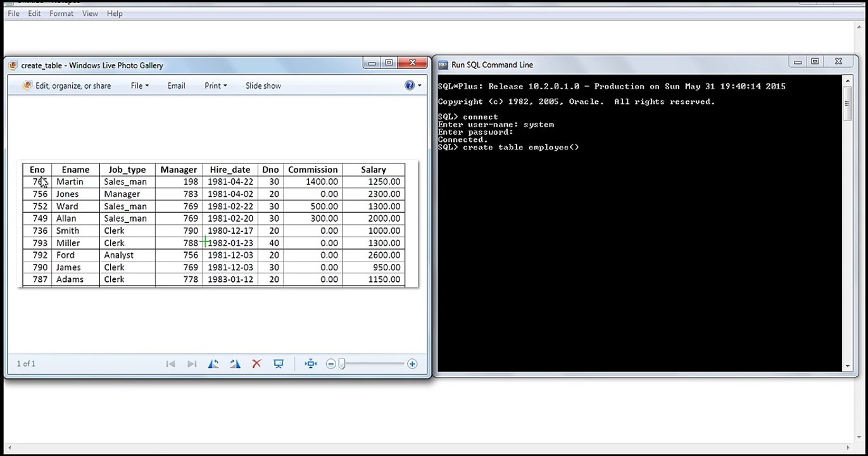Zoom out with the minus icon
This screenshot has height=456, width=868.
pyautogui.click(x=330, y=364)
